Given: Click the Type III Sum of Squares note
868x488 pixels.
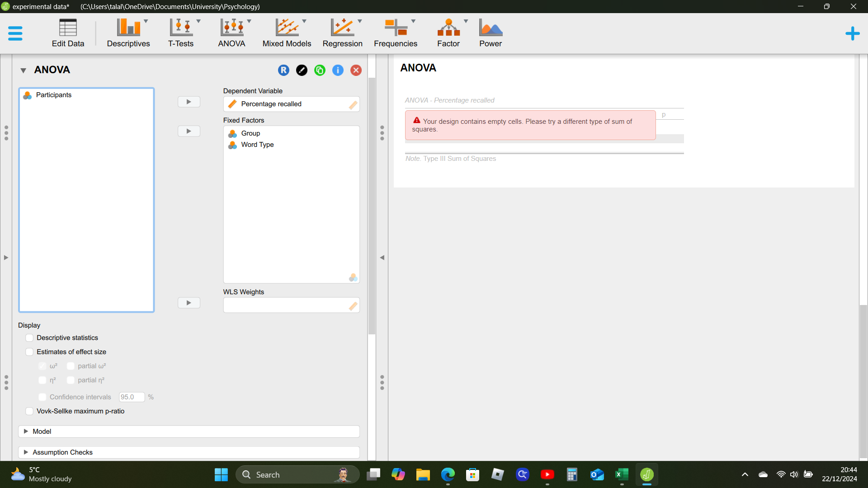Looking at the screenshot, I should tap(451, 159).
